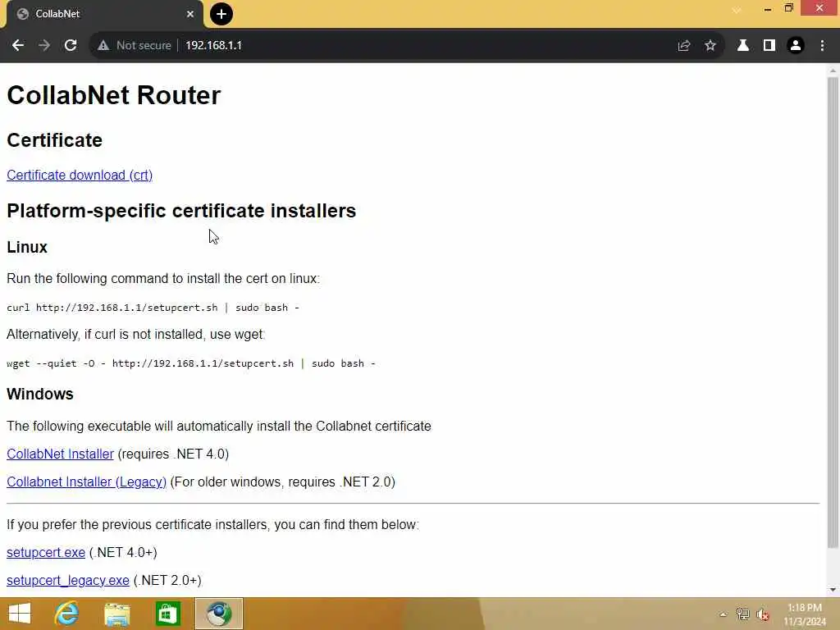The image size is (840, 630).
Task: Go back to the previous page
Action: (18, 46)
